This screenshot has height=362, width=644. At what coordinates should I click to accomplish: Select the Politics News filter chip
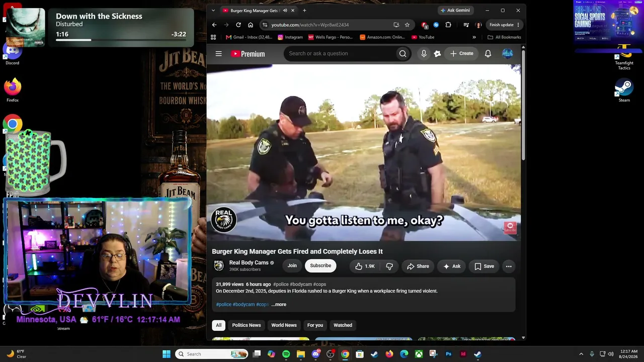click(x=247, y=325)
